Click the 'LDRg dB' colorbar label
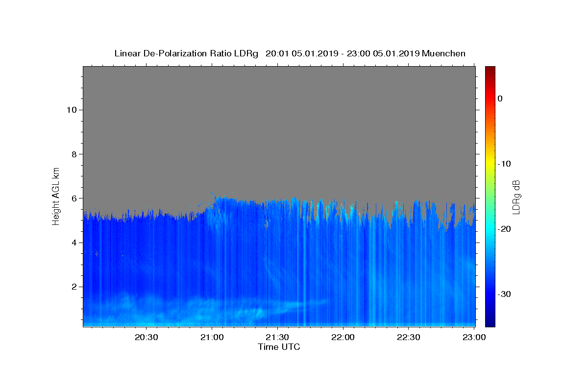 click(516, 197)
